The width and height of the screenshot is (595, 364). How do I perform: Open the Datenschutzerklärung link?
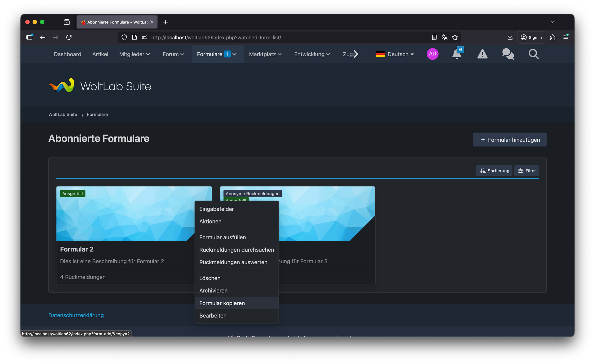(76, 315)
